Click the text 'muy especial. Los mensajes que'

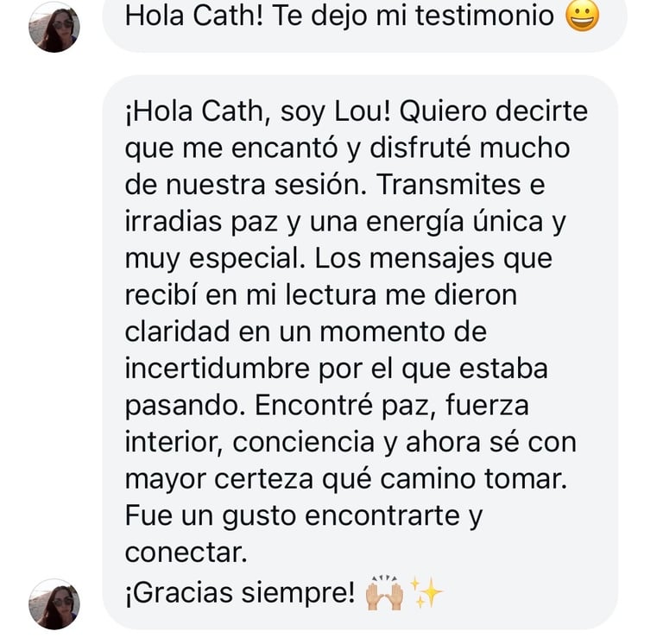[x=338, y=259]
